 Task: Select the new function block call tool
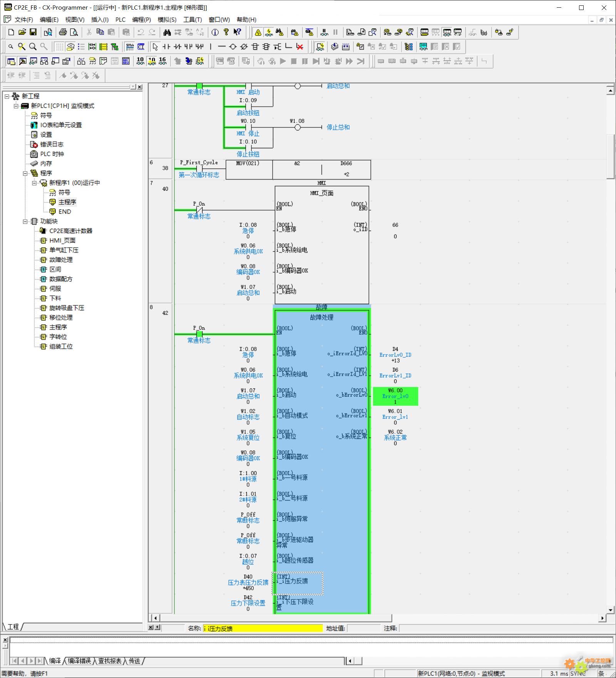[266, 47]
